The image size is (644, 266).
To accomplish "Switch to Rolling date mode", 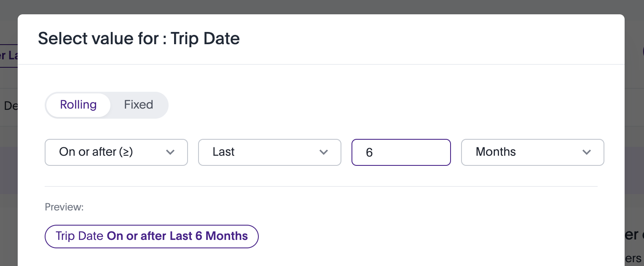I will pos(78,105).
